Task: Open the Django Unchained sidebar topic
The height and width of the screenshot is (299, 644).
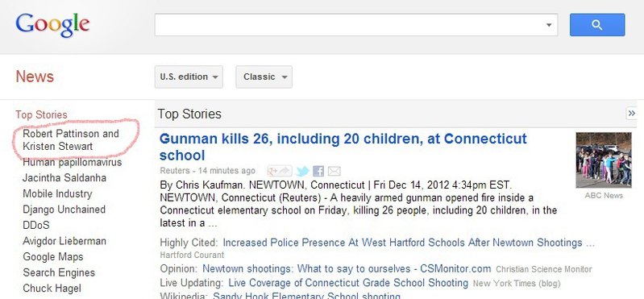Action: tap(64, 210)
